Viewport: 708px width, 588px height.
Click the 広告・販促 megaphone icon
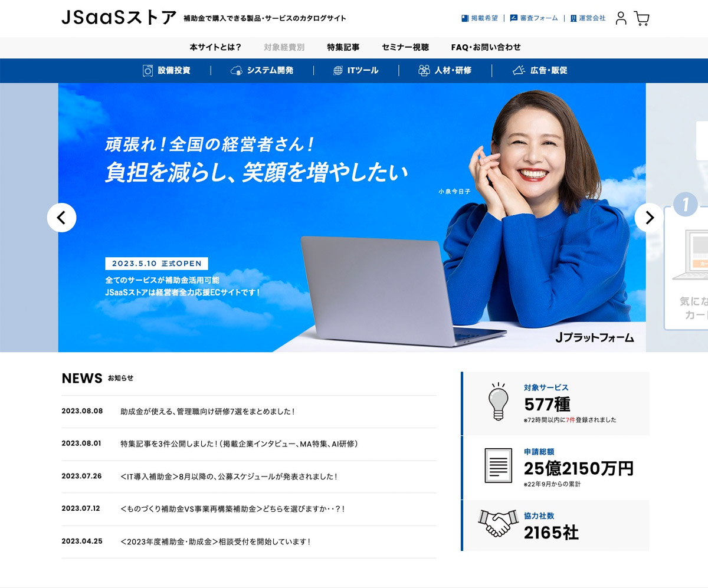pyautogui.click(x=519, y=71)
